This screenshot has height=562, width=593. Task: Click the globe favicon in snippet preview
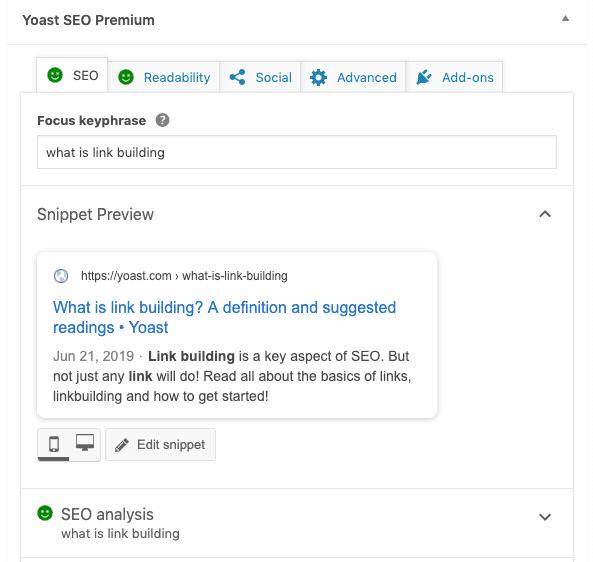coord(61,276)
